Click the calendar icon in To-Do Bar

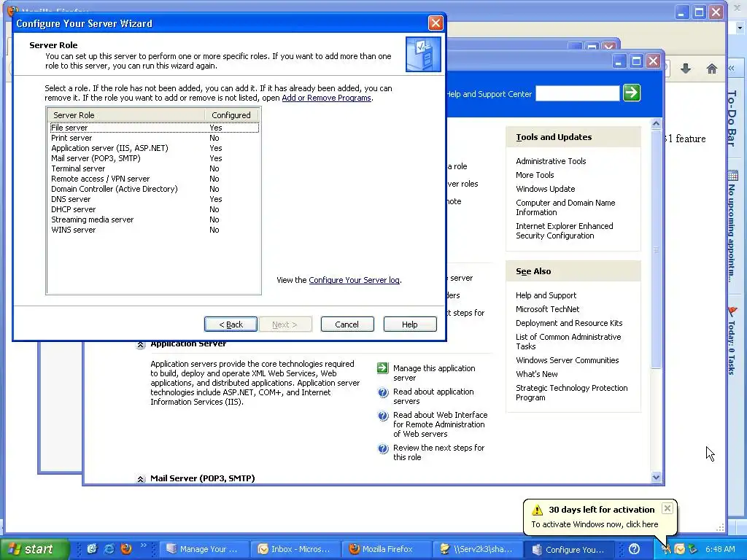(x=732, y=175)
